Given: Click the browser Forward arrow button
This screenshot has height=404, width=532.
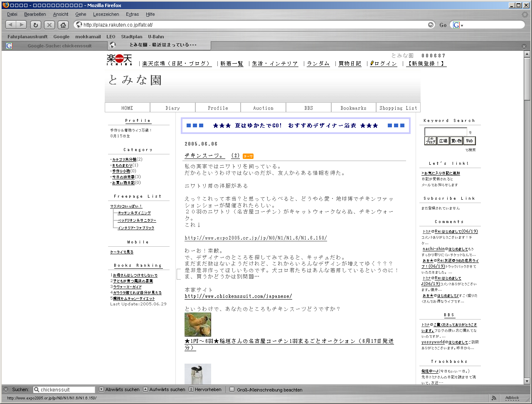Looking at the screenshot, I should [22, 25].
